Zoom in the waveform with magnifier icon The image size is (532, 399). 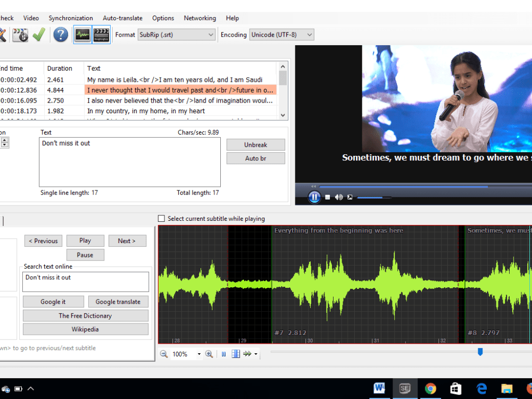click(209, 354)
